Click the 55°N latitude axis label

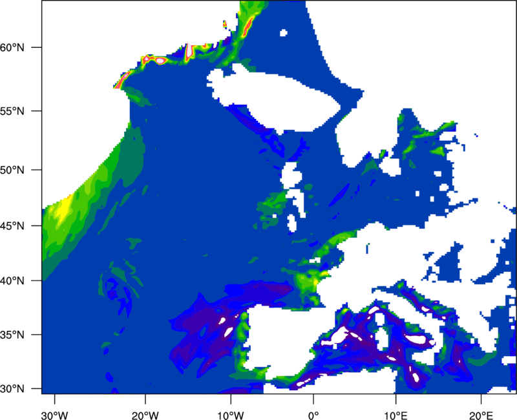[12, 111]
